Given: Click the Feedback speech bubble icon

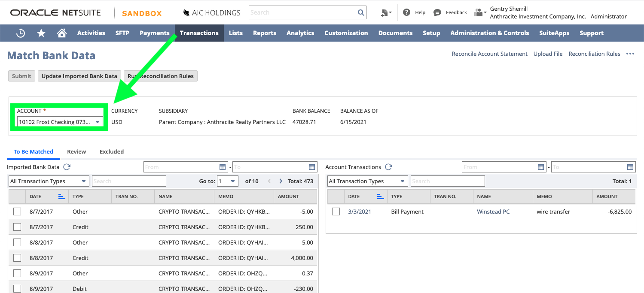Looking at the screenshot, I should pos(437,12).
